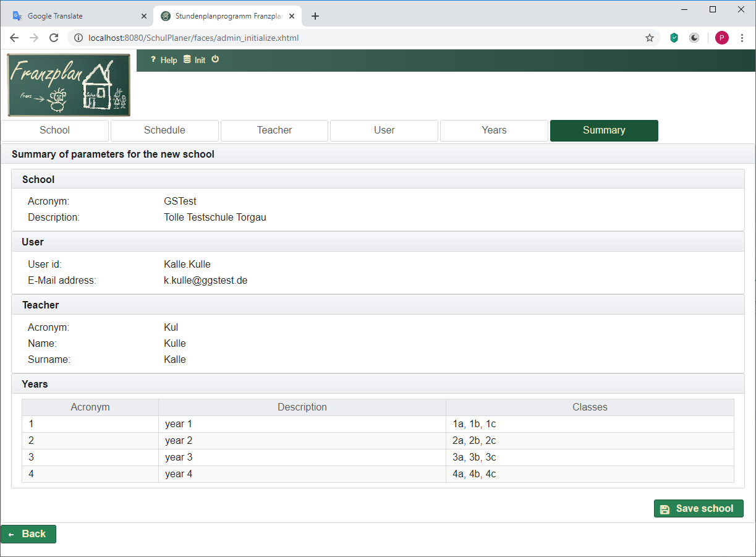Select the Summary tab

tap(604, 130)
